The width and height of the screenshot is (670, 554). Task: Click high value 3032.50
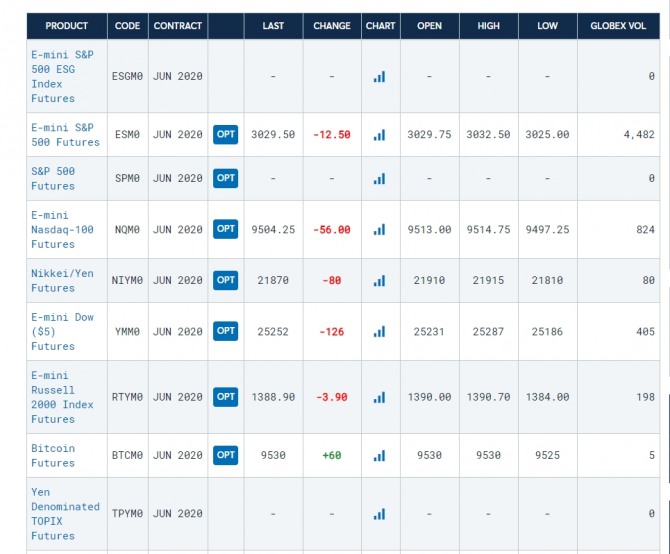click(488, 135)
